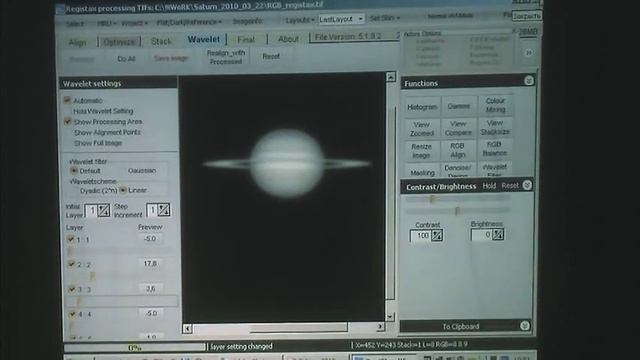This screenshot has width=640, height=360.
Task: Collapse the Contrast/Brightness panel round icon
Action: [527, 185]
